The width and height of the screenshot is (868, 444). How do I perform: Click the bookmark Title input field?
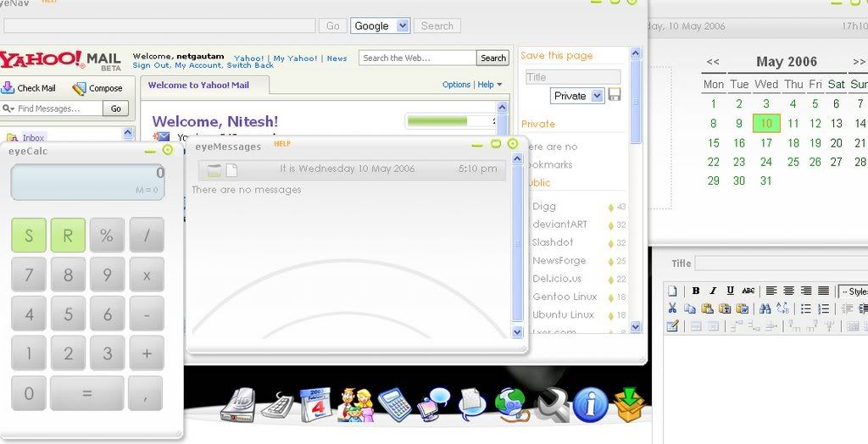[x=573, y=77]
